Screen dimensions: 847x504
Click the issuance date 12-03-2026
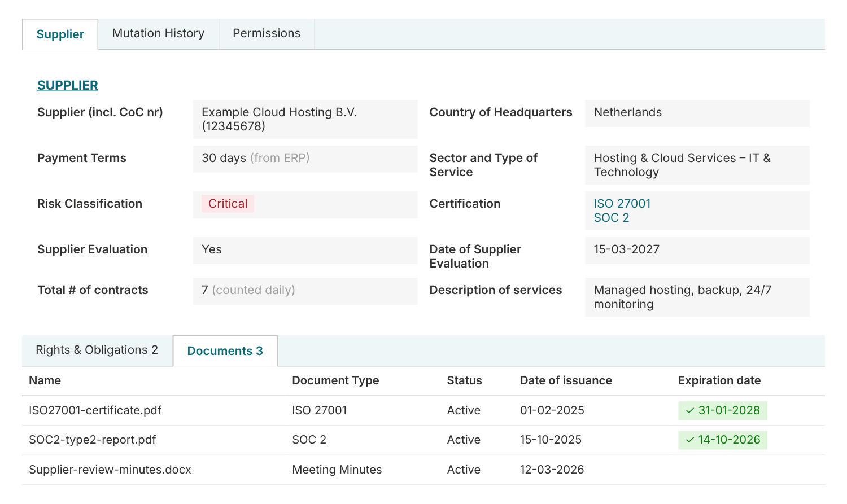pos(552,470)
